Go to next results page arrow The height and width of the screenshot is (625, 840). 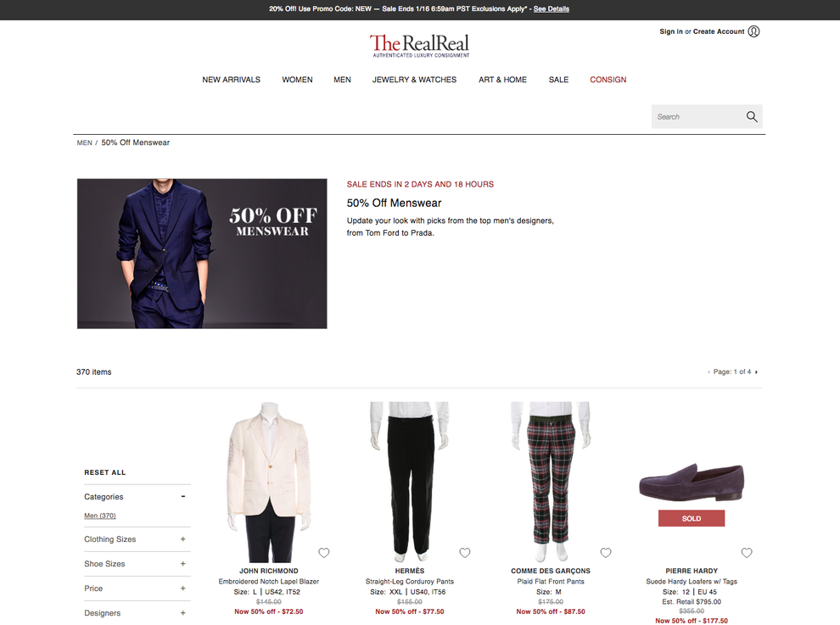(757, 371)
